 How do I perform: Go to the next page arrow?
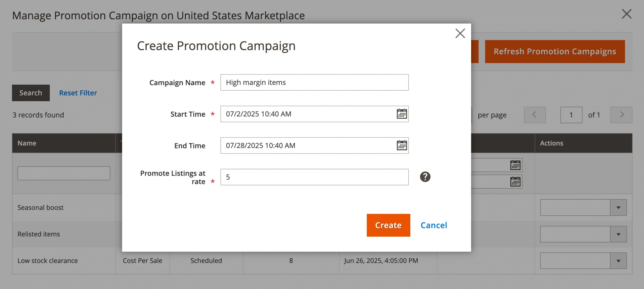pyautogui.click(x=621, y=115)
